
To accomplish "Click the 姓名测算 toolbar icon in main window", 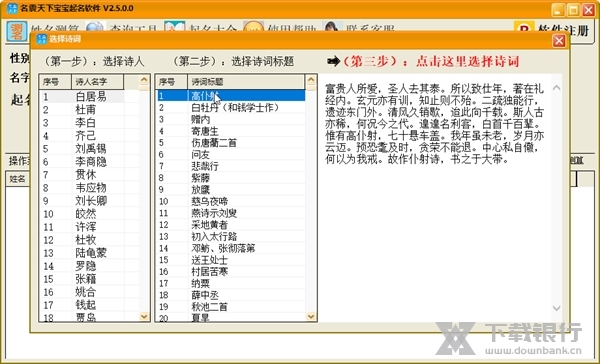I will click(16, 30).
